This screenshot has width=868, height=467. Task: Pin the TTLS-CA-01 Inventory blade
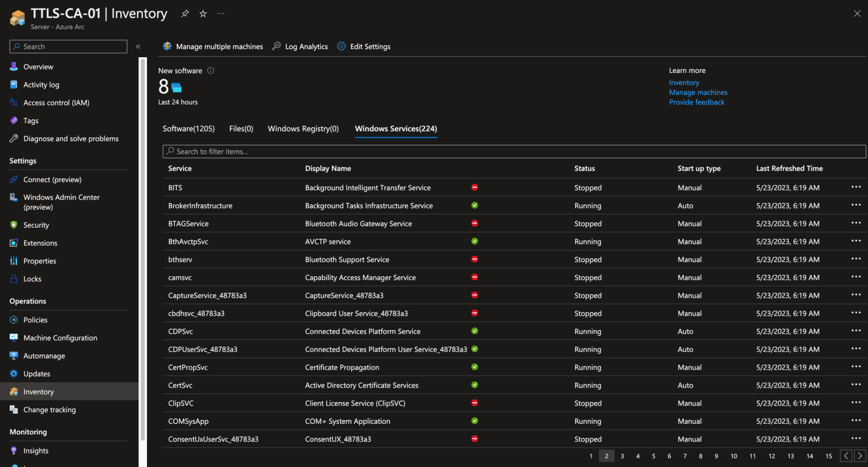(x=185, y=13)
